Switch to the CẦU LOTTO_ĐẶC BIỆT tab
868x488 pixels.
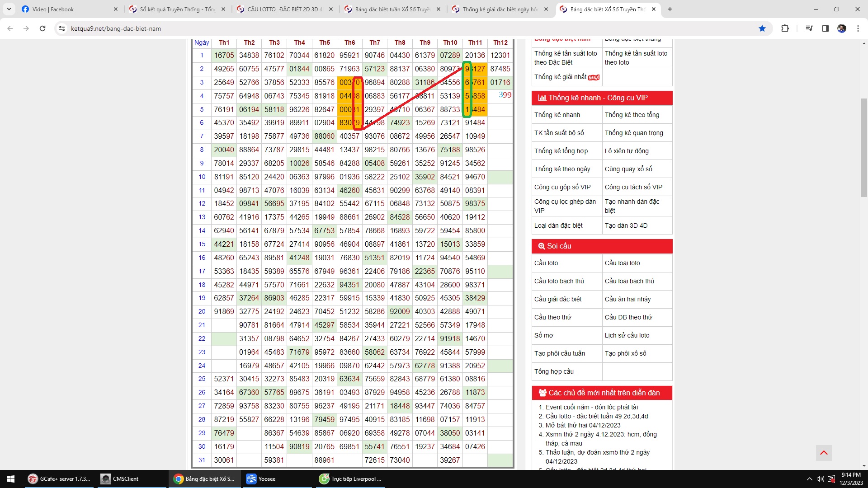pyautogui.click(x=284, y=9)
